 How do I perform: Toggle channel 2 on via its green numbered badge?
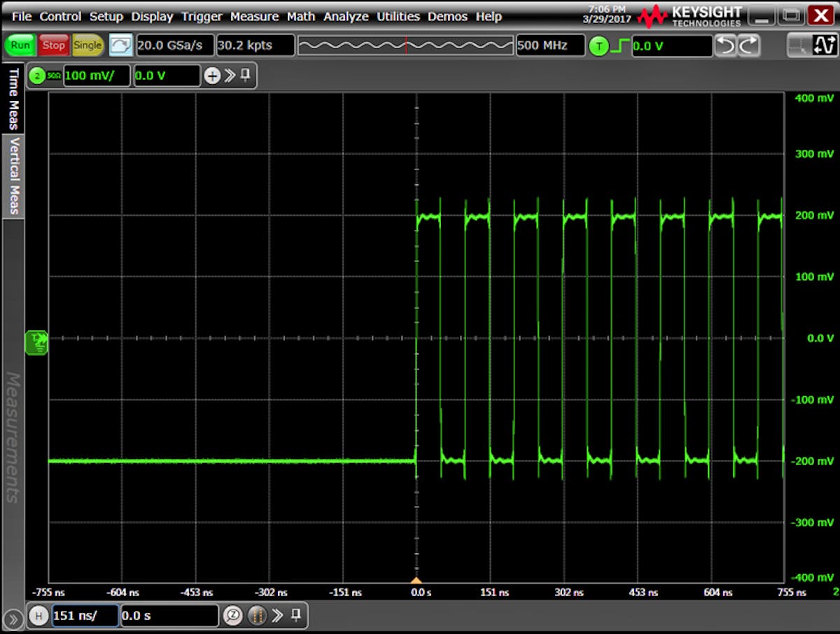pos(38,75)
